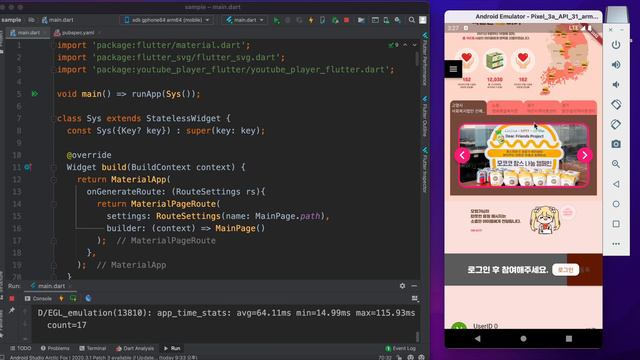This screenshot has height=360, width=640.
Task: Collapse the class Sys fold marker on line 7
Action: 53,118
